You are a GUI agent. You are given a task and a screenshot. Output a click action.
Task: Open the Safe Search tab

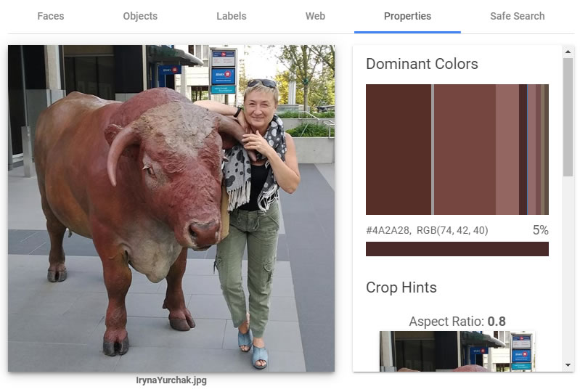pyautogui.click(x=517, y=16)
